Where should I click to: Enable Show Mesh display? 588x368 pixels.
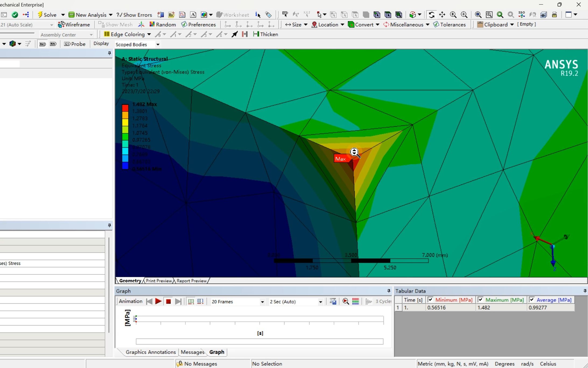[115, 25]
